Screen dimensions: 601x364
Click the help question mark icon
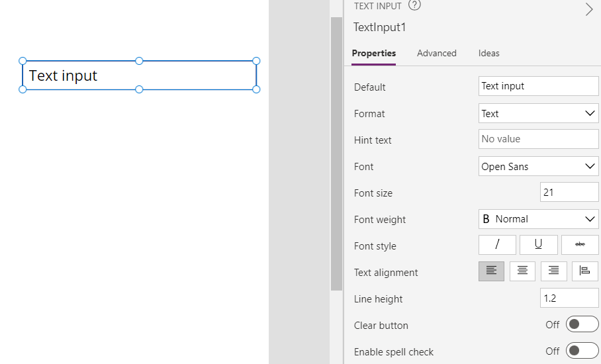(414, 5)
